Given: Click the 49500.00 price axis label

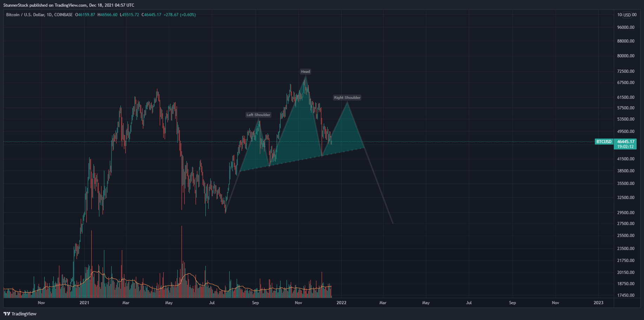Looking at the screenshot, I should click(x=626, y=132).
